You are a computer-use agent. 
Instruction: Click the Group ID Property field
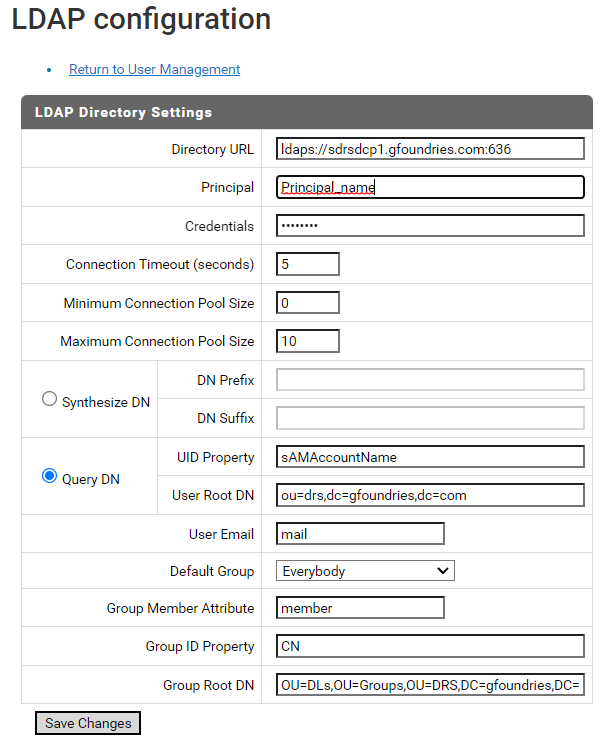pyautogui.click(x=430, y=646)
